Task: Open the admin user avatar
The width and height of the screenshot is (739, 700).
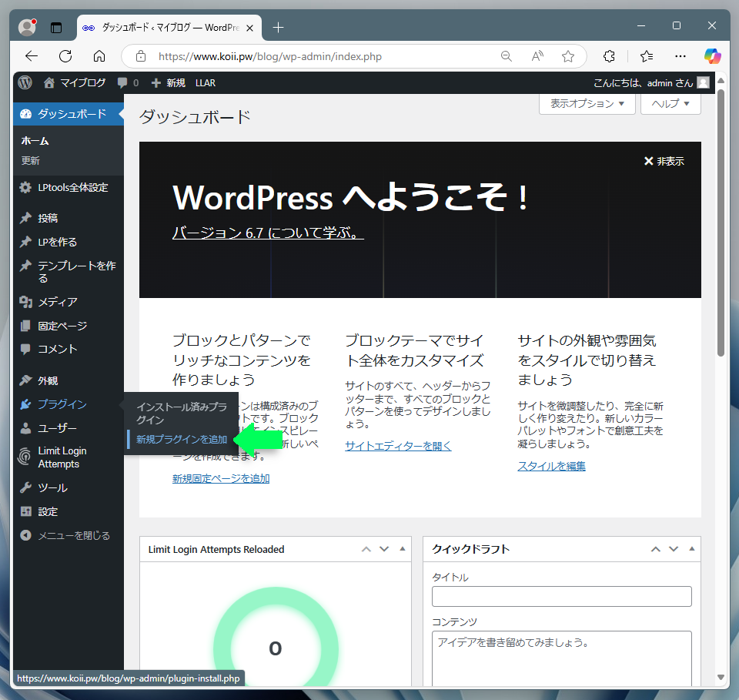Action: tap(703, 83)
